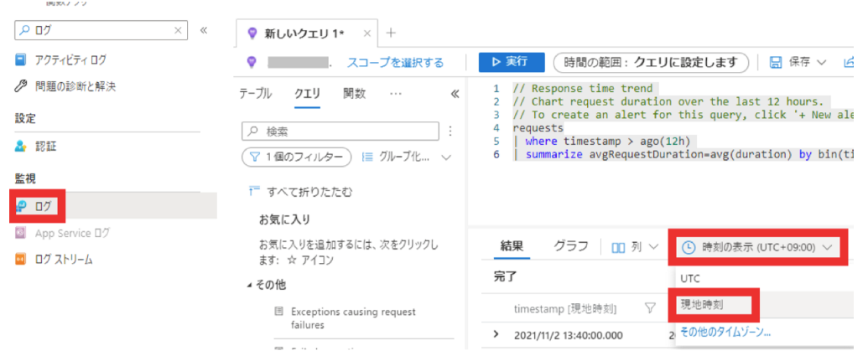Select ログ under 監視
This screenshot has width=868, height=356.
42,206
